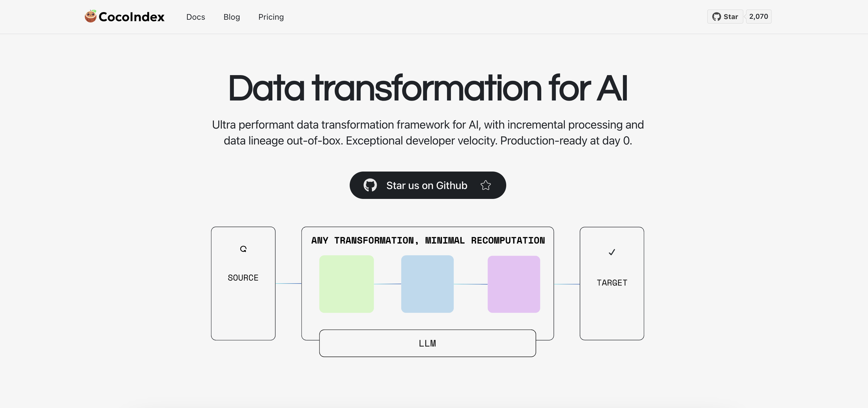
Task: Click the checkmark icon in TARGET box
Action: click(612, 252)
